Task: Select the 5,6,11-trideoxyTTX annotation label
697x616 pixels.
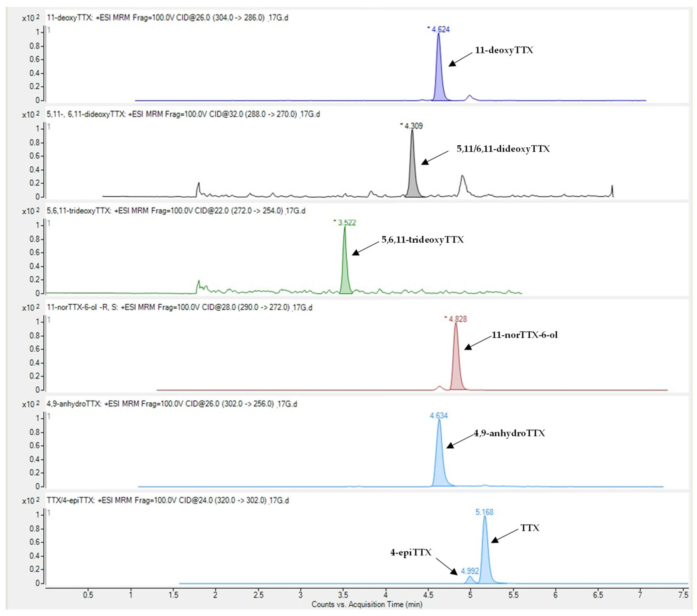Action: [x=422, y=240]
